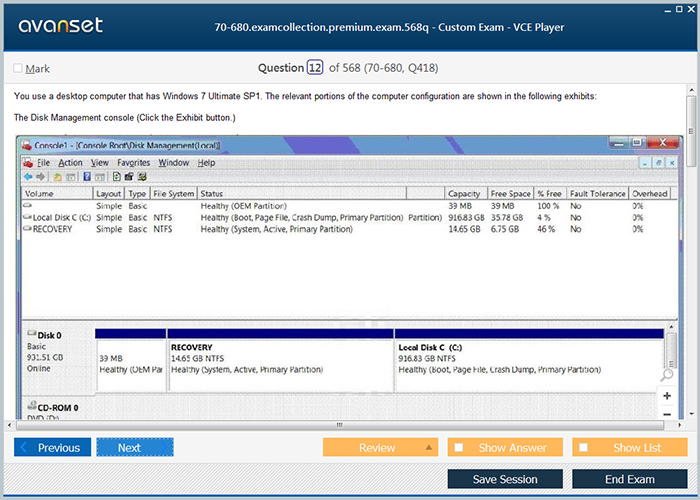Zoom out with the minus button
Screen dimensions: 700x500
click(667, 414)
